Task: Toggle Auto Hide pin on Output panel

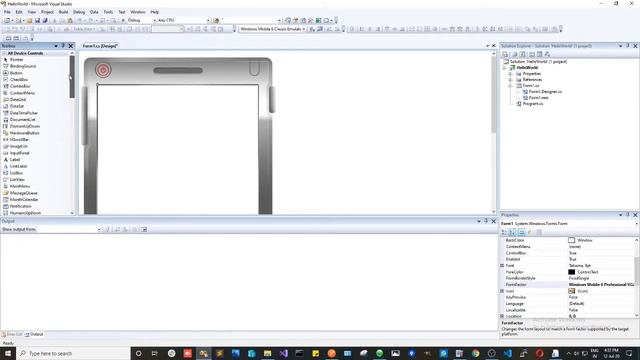Action: (x=486, y=221)
